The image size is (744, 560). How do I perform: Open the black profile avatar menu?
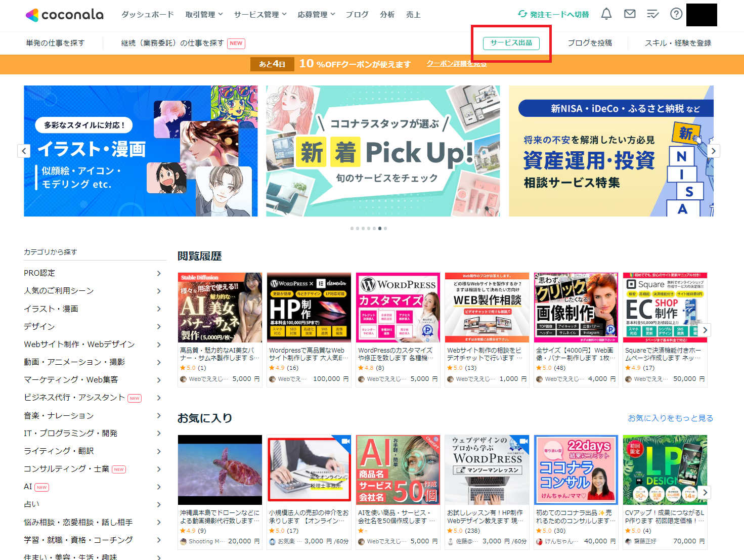[702, 15]
